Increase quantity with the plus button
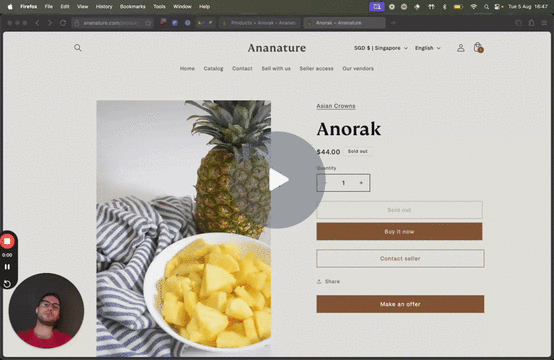 point(361,183)
